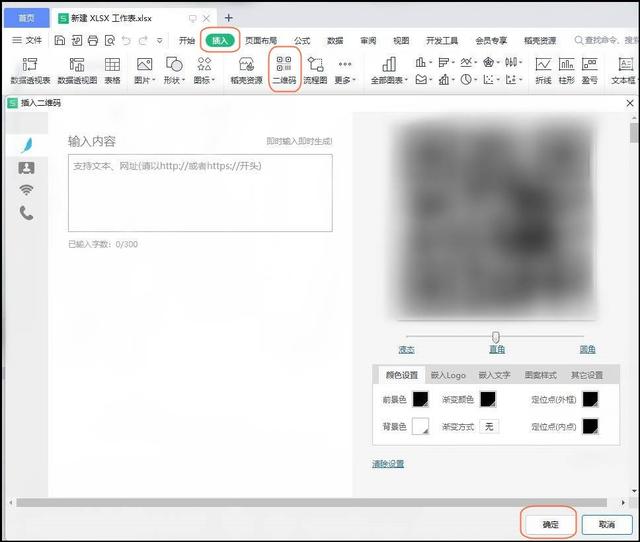Open the quick access toolbar customize arrow
640x542 pixels.
point(160,40)
